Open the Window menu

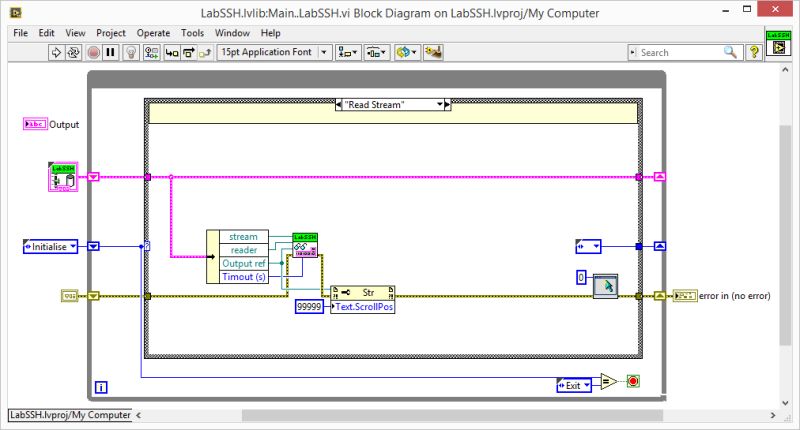point(232,33)
